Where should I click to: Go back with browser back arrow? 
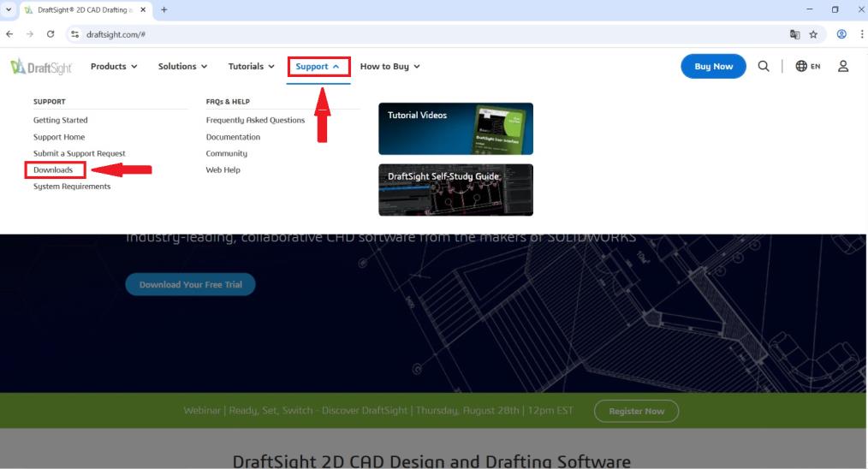[10, 34]
